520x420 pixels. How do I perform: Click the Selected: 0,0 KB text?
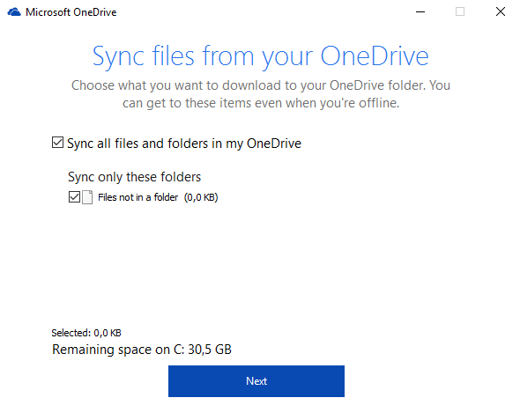[86, 333]
